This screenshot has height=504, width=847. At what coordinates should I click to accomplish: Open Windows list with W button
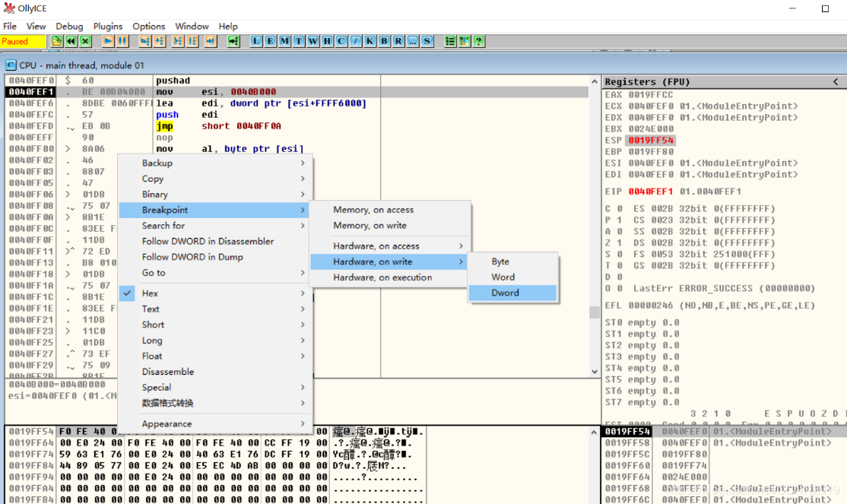pyautogui.click(x=312, y=41)
